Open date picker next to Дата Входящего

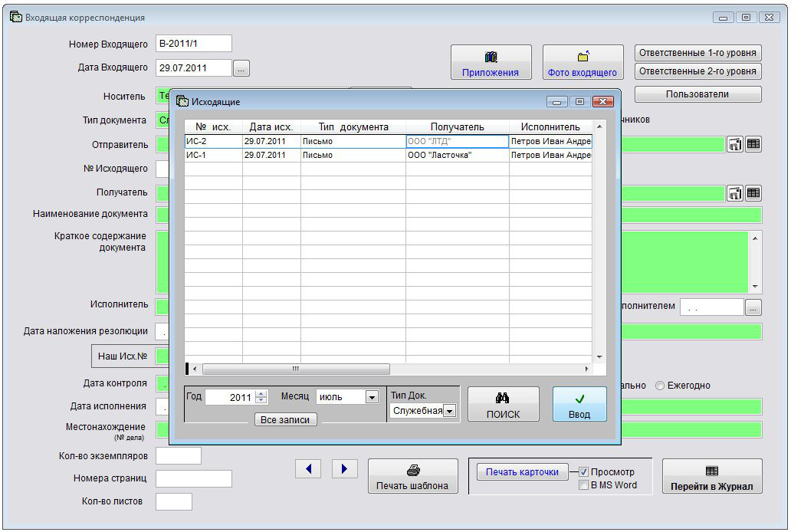click(241, 69)
